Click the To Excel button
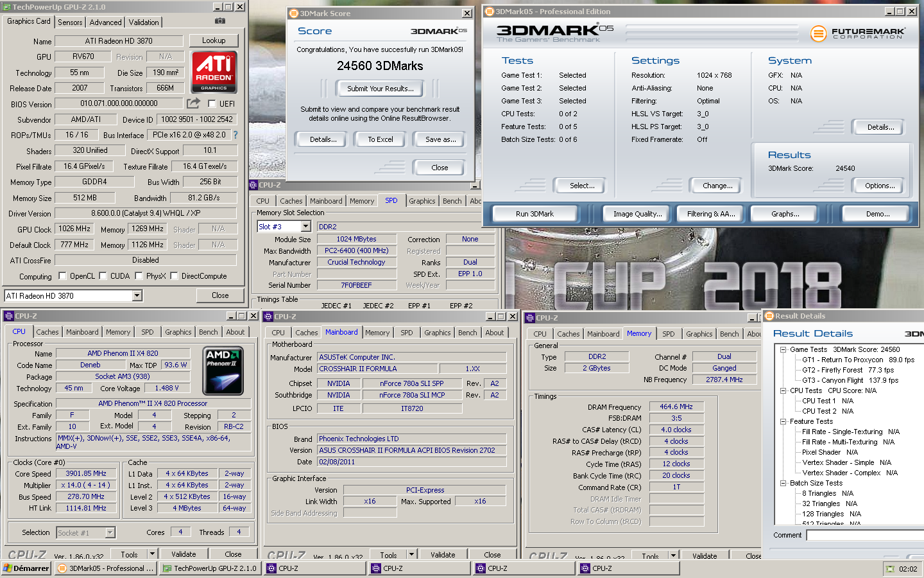The height and width of the screenshot is (578, 924). tap(381, 139)
